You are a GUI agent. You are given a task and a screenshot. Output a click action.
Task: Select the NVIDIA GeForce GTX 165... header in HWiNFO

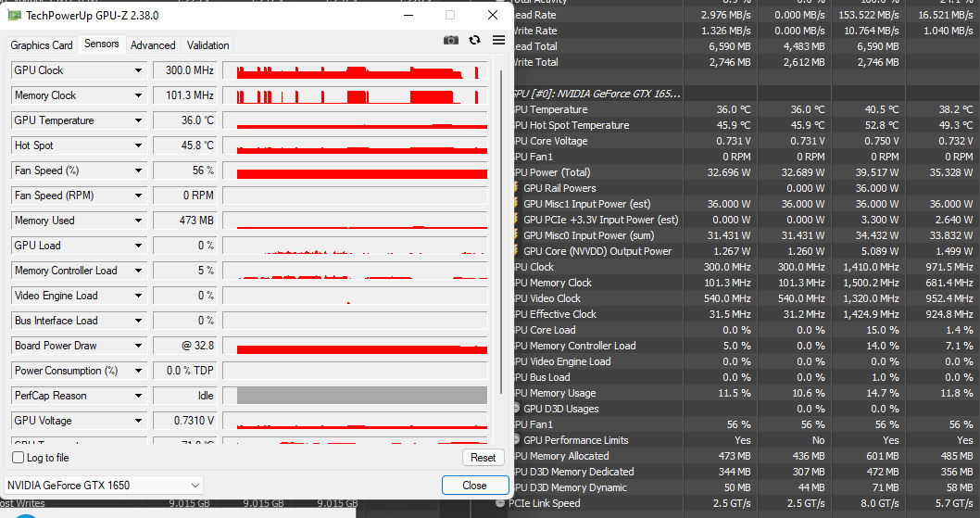tap(597, 94)
